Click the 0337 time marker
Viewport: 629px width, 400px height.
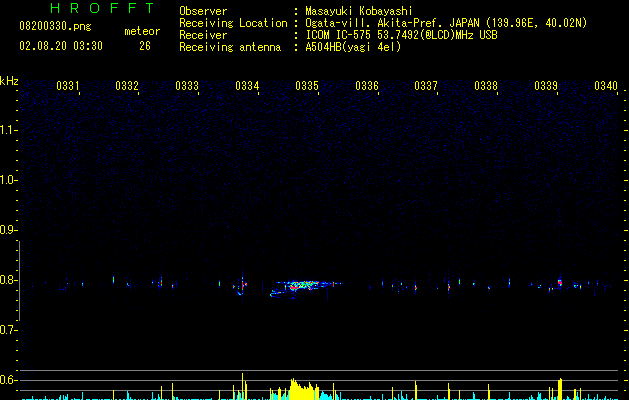[426, 86]
